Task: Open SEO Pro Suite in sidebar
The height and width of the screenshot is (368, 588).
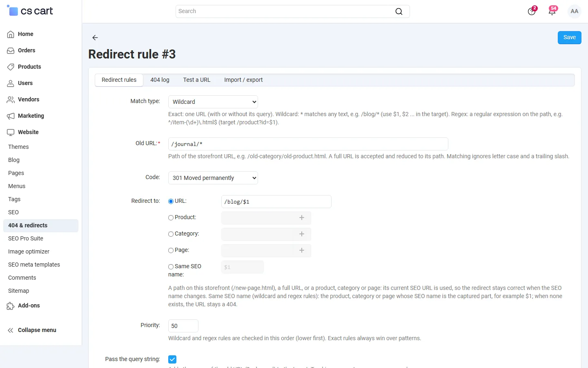Action: [x=41, y=239]
